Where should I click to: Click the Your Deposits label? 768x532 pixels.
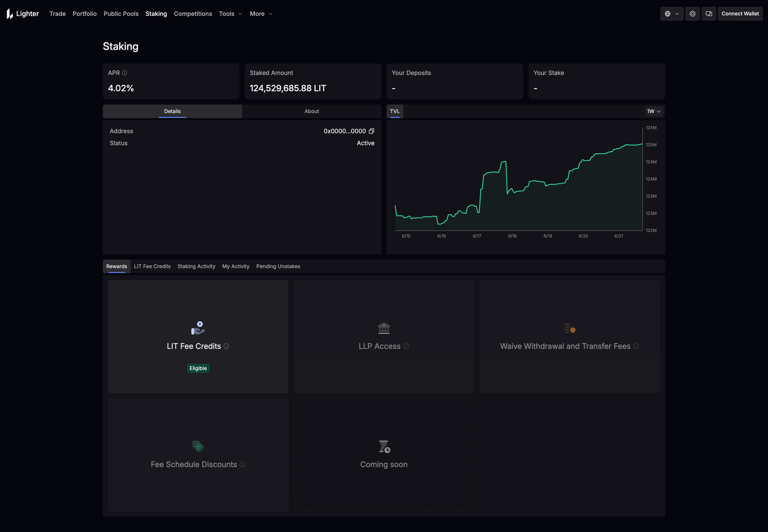(411, 73)
